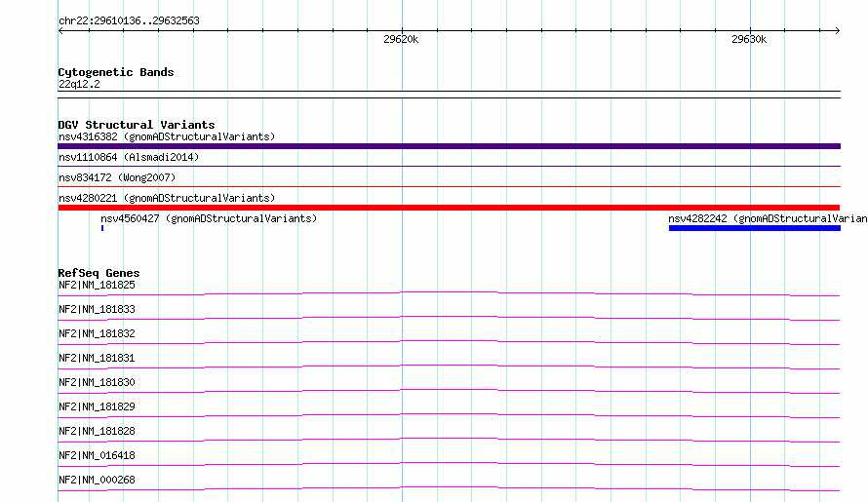868x502 pixels.
Task: Click the 22q12.2 band label
Action: click(x=79, y=84)
